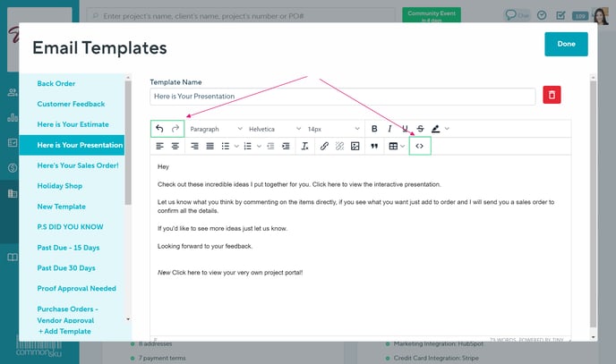Viewport: 616px width, 364px height.
Task: Open the source code view button
Action: [x=419, y=146]
